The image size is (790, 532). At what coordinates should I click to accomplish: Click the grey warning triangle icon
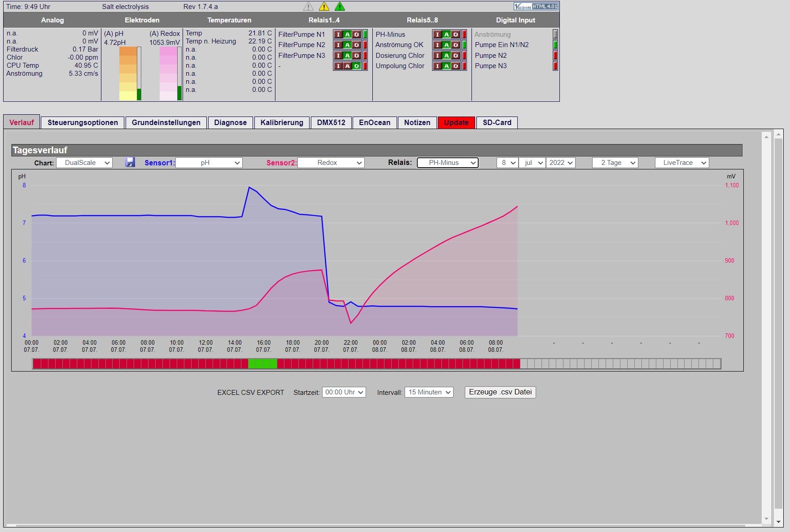pyautogui.click(x=308, y=6)
